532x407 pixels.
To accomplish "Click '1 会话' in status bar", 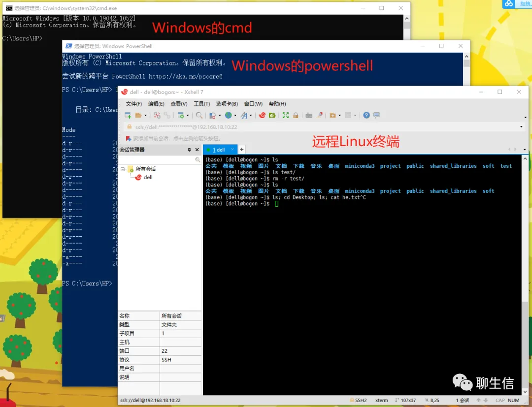I will click(x=463, y=400).
